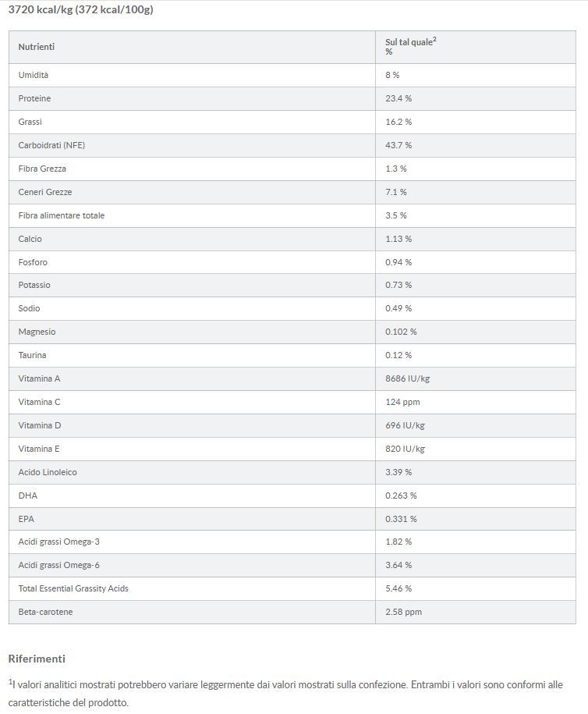This screenshot has height=714, width=588.
Task: Click the Beta-carotene value 2.58 ppm
Action: tap(403, 612)
